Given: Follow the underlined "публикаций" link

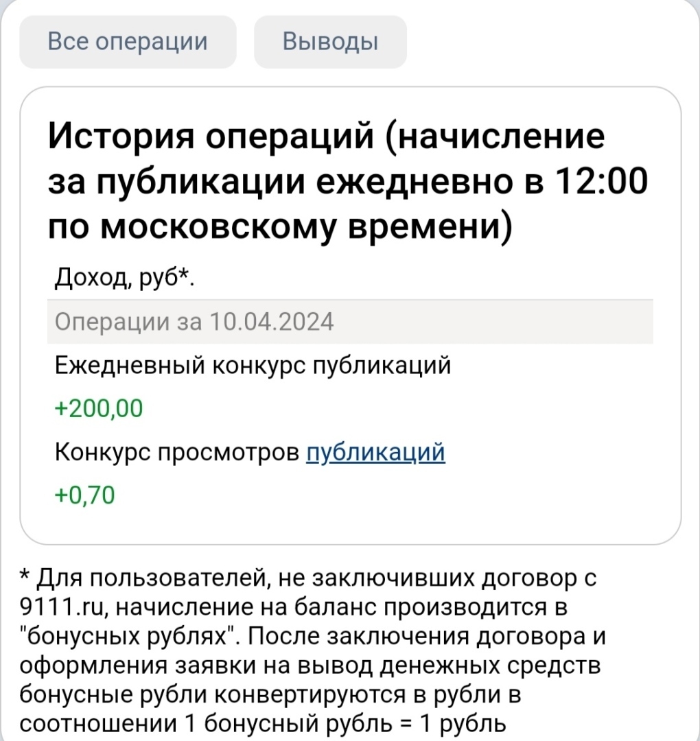Looking at the screenshot, I should tap(375, 452).
